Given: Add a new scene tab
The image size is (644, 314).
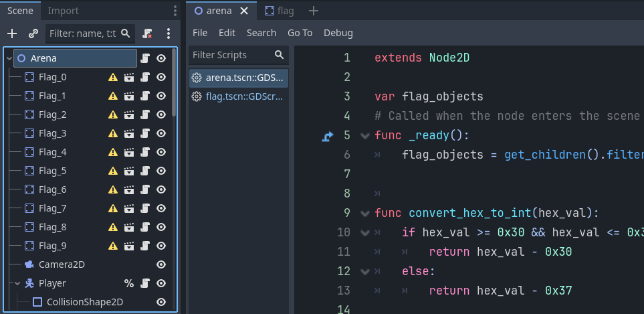Looking at the screenshot, I should click(x=314, y=11).
